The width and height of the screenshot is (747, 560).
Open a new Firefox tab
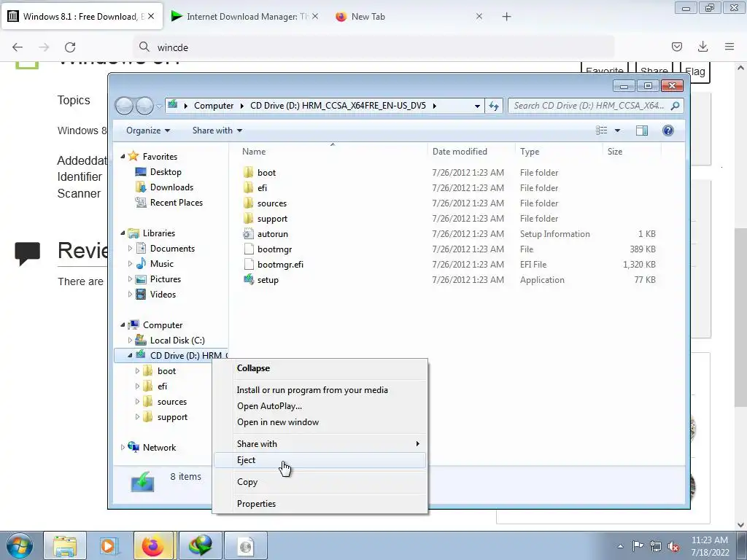[x=506, y=17]
